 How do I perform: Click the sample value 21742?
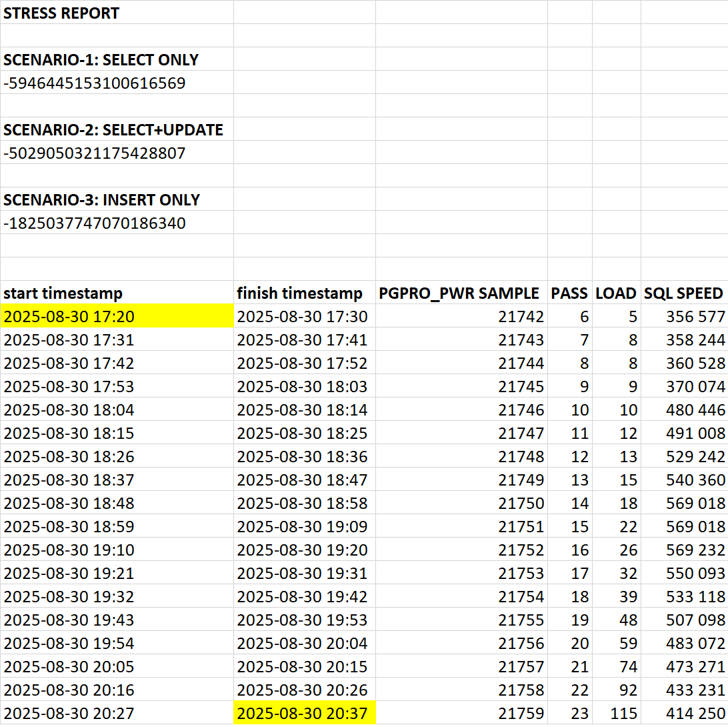pyautogui.click(x=461, y=316)
